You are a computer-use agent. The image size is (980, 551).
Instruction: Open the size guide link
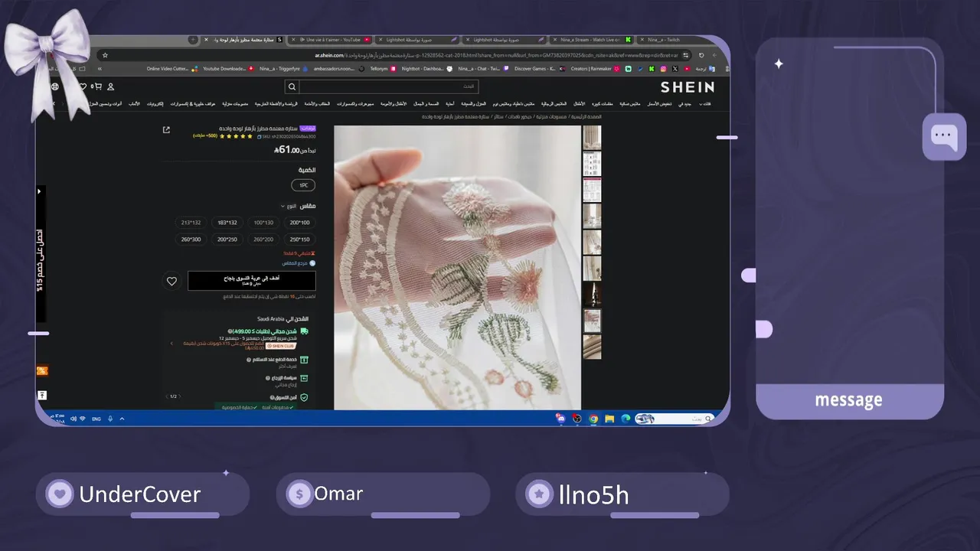299,263
